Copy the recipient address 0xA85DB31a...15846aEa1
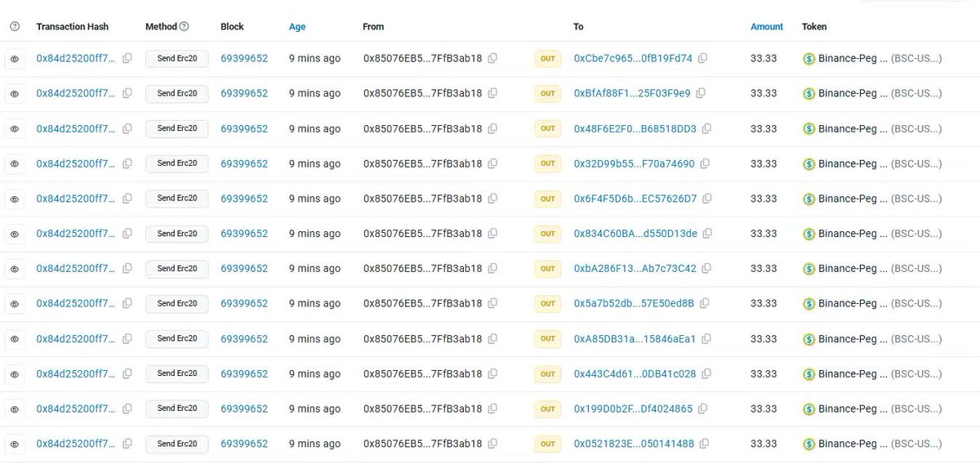This screenshot has height=469, width=980. [x=706, y=339]
